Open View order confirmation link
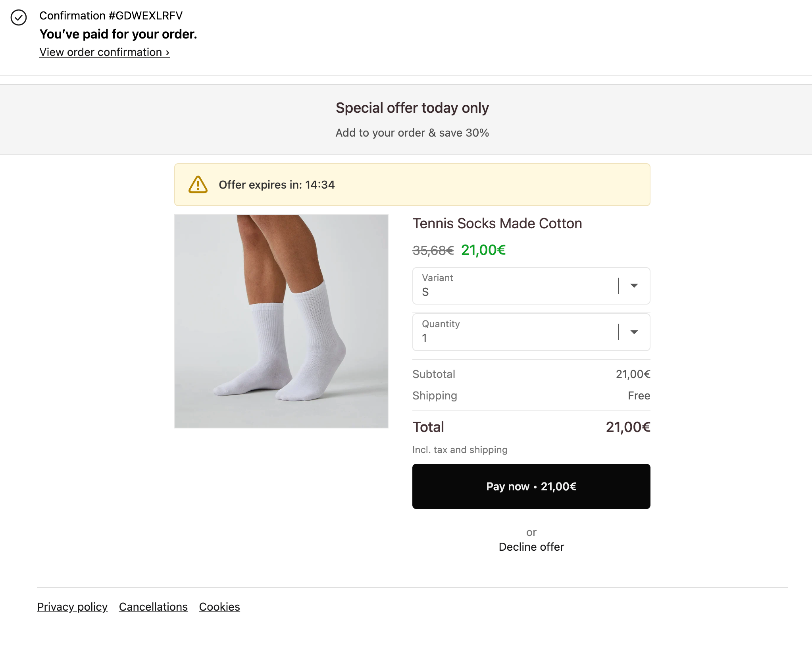The width and height of the screenshot is (812, 648). pyautogui.click(x=104, y=52)
